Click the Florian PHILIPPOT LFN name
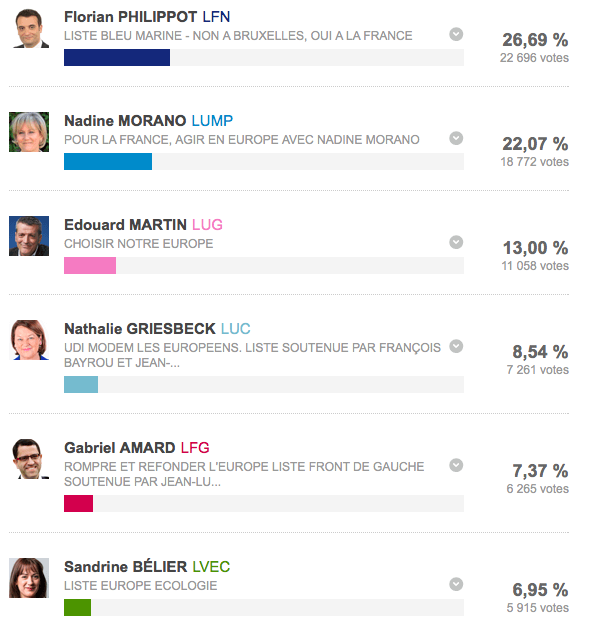This screenshot has width=595, height=625. click(147, 17)
